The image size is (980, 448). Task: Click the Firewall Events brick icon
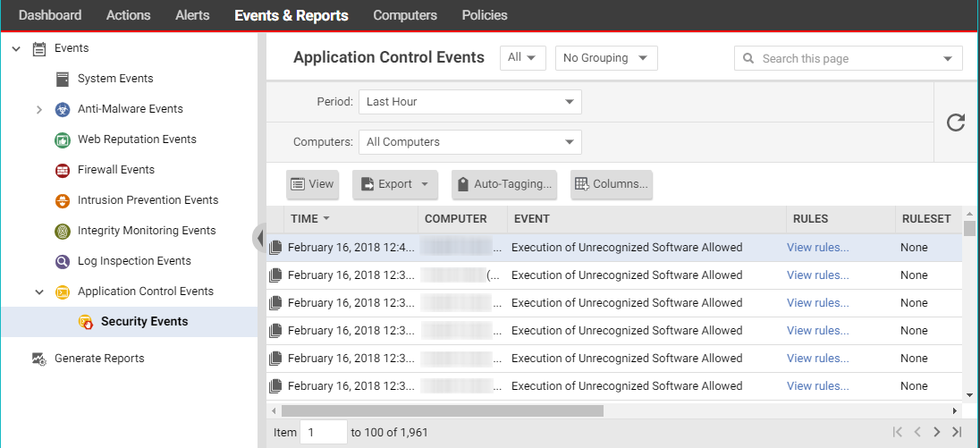63,170
